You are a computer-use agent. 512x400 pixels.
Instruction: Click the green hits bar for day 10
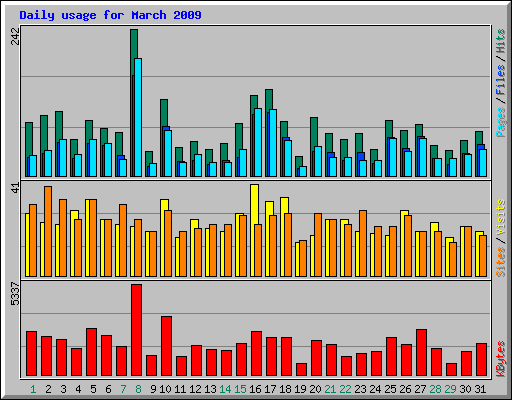point(164,112)
